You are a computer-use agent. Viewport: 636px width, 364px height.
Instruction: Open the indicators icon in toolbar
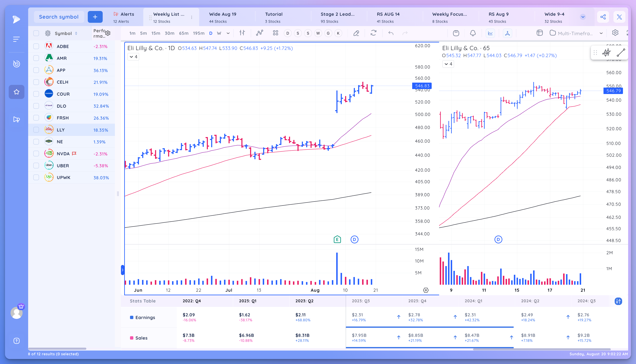coord(260,33)
